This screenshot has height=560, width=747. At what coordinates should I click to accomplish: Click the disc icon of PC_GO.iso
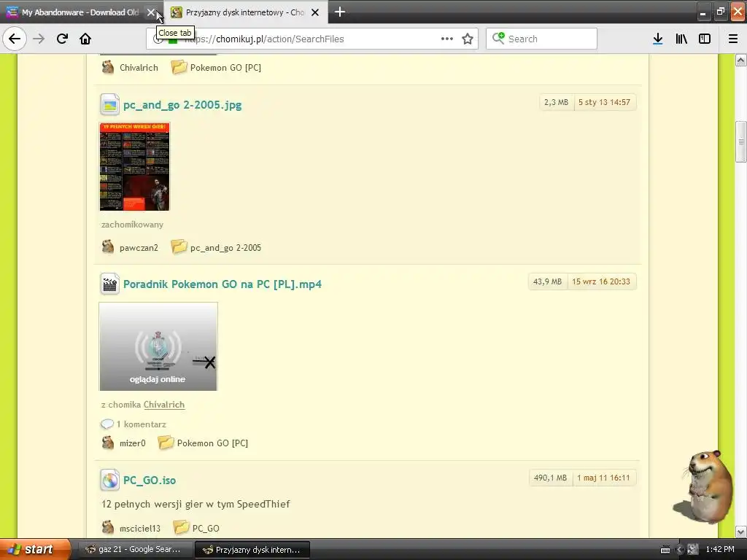(109, 480)
